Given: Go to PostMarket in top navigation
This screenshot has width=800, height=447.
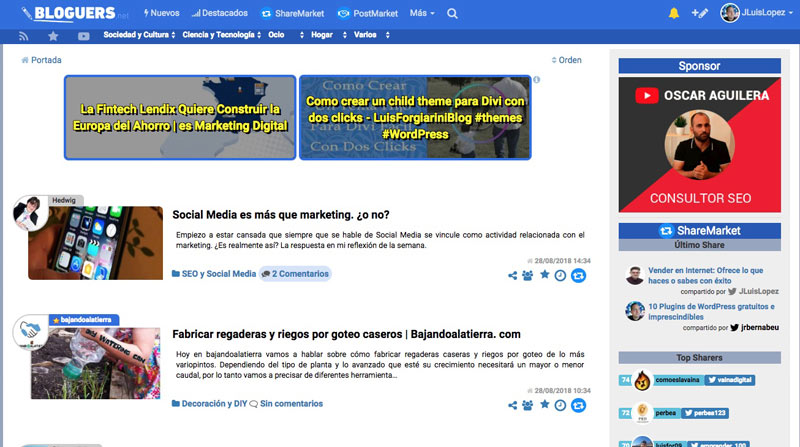Looking at the screenshot, I should click(368, 14).
